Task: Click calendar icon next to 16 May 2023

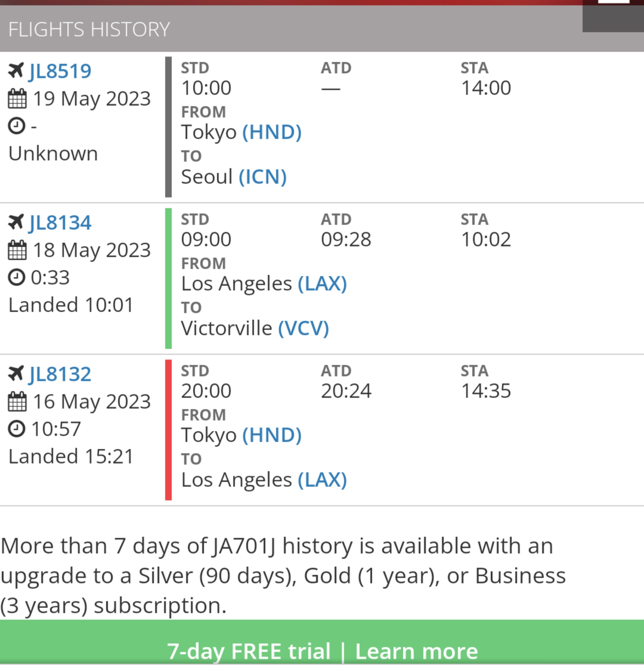Action: click(x=17, y=401)
